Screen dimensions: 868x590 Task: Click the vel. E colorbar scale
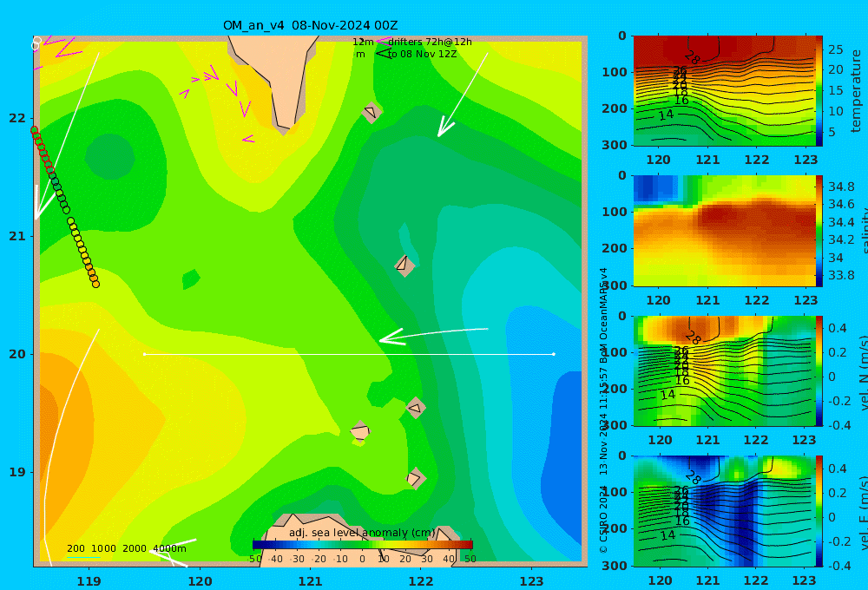point(819,511)
